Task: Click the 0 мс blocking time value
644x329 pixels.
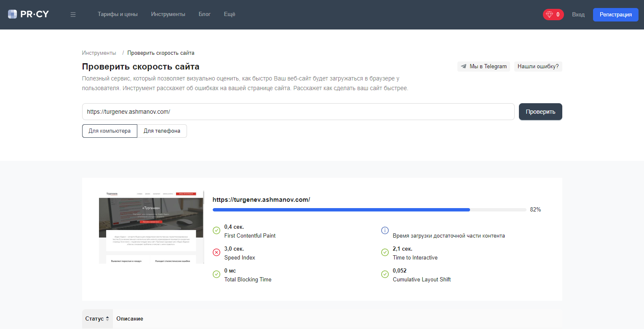Action: (230, 270)
